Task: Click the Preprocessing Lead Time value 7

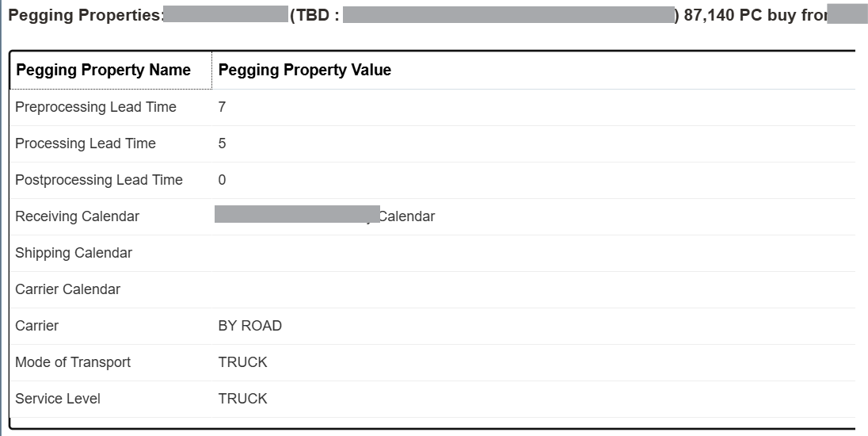Action: 222,107
